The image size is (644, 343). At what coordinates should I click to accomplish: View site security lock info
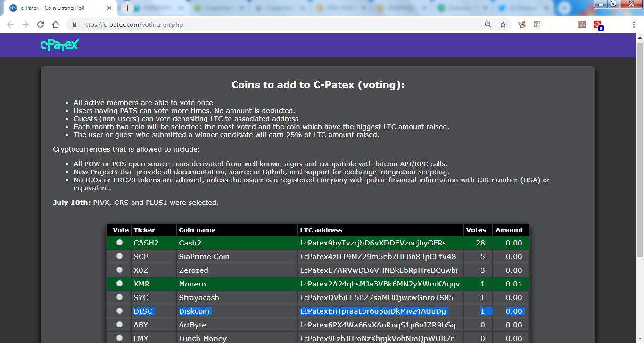click(x=74, y=24)
